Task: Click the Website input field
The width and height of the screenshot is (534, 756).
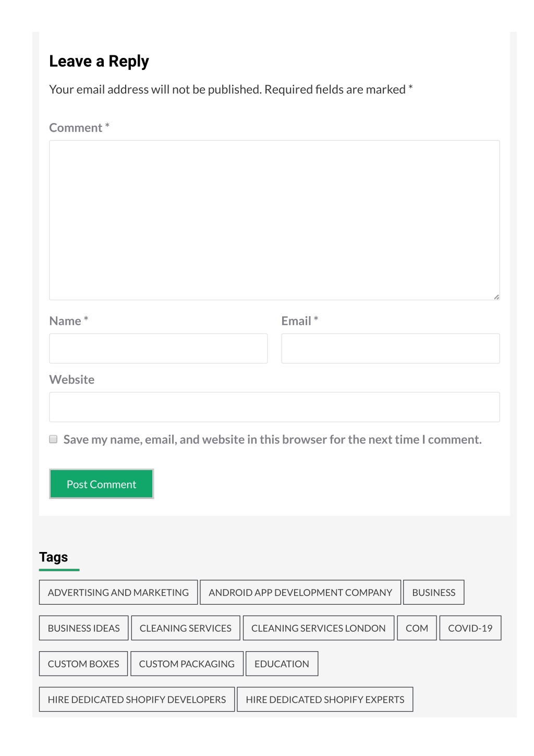Action: click(x=274, y=407)
